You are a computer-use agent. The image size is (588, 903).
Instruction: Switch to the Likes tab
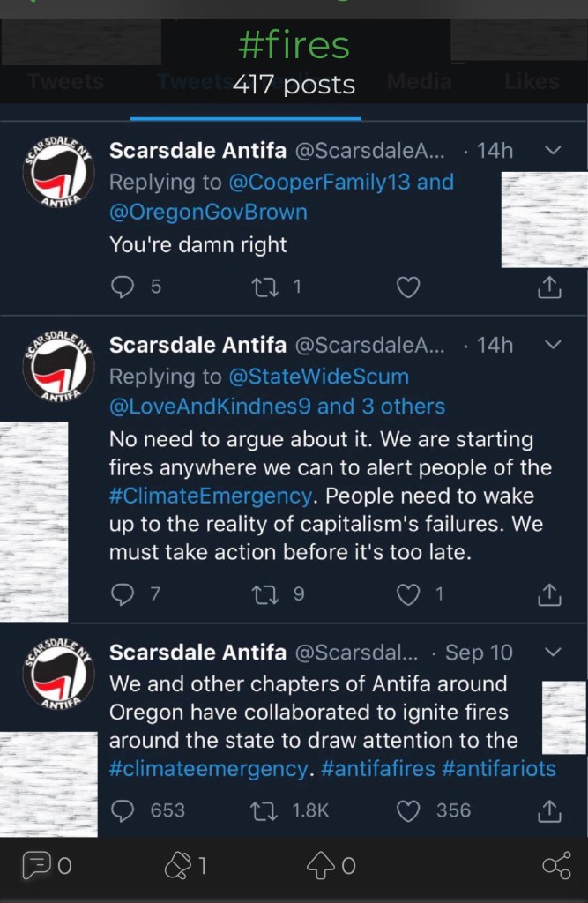(532, 82)
